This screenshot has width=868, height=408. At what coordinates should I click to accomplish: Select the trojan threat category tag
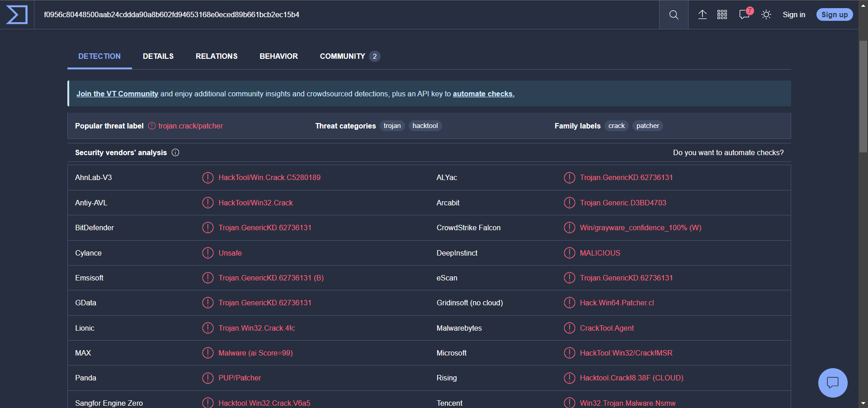[x=392, y=126]
